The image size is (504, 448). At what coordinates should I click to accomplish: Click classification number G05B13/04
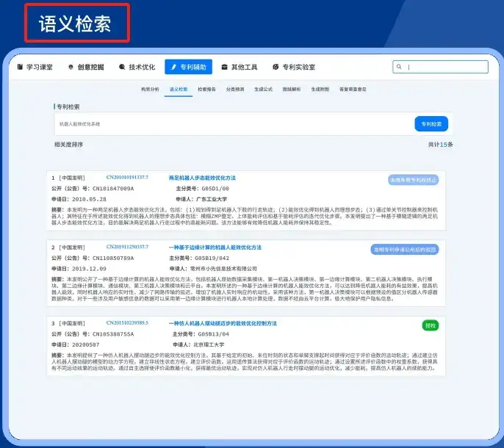pyautogui.click(x=213, y=334)
